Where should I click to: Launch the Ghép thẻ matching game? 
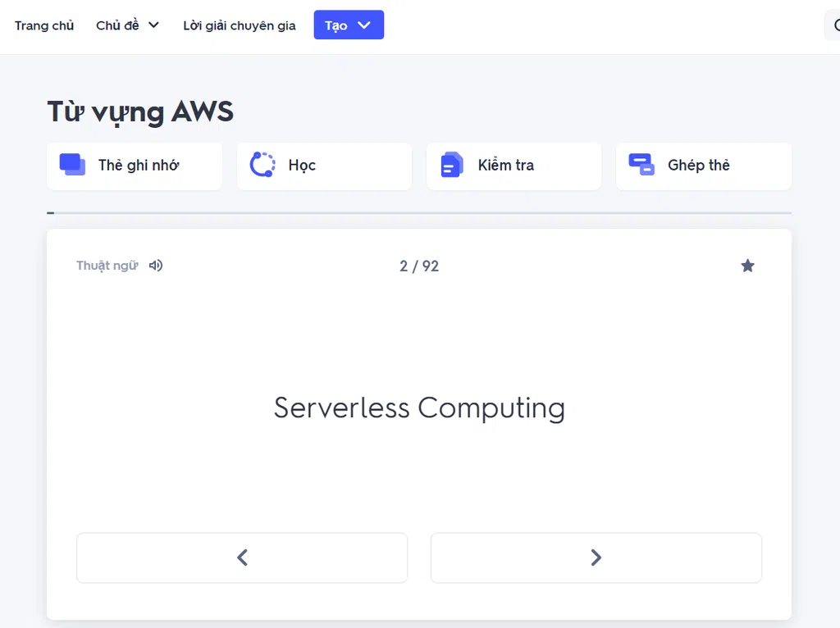pyautogui.click(x=704, y=166)
